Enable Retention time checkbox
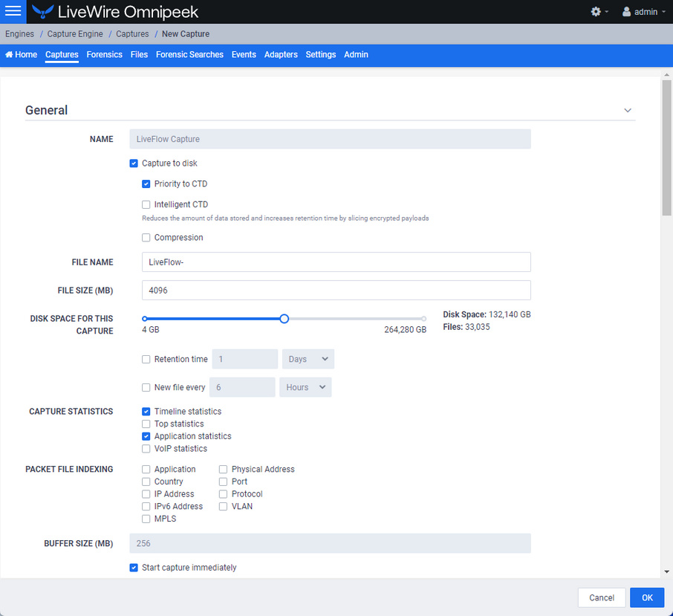673x616 pixels. pyautogui.click(x=146, y=360)
